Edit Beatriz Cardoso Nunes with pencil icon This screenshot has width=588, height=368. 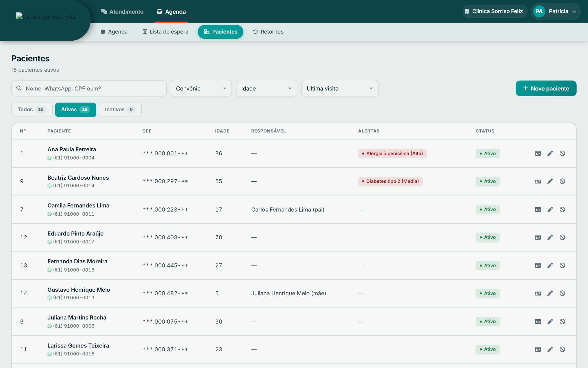tap(550, 181)
